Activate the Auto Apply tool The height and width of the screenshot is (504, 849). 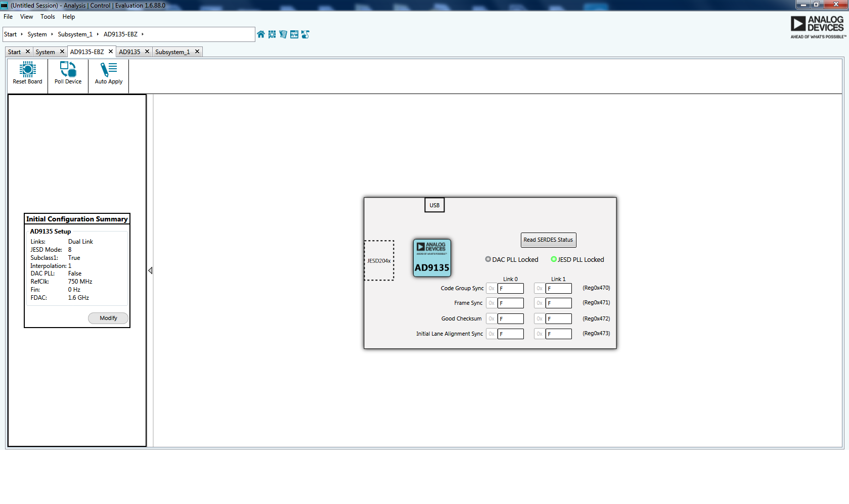tap(108, 73)
